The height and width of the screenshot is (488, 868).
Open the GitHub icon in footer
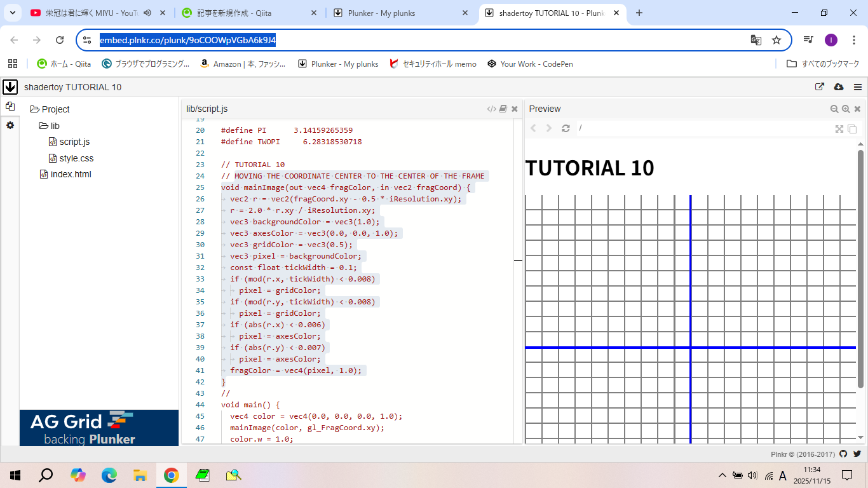[x=843, y=454]
